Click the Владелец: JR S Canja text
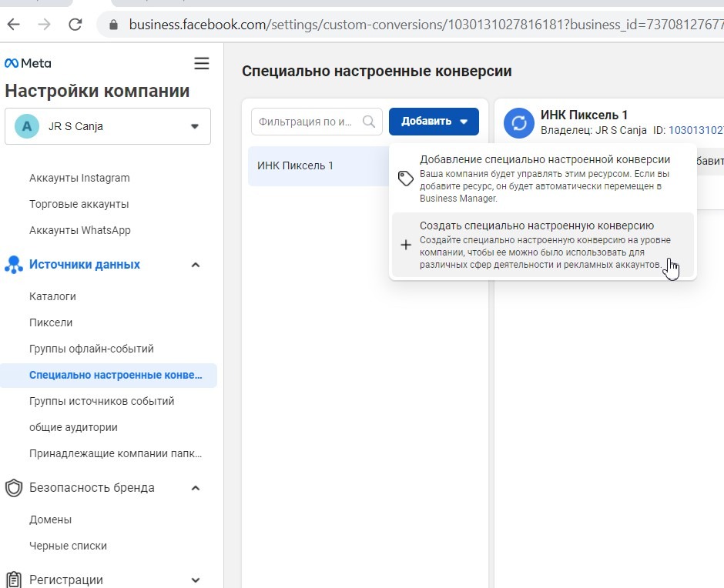This screenshot has height=588, width=724. point(593,130)
